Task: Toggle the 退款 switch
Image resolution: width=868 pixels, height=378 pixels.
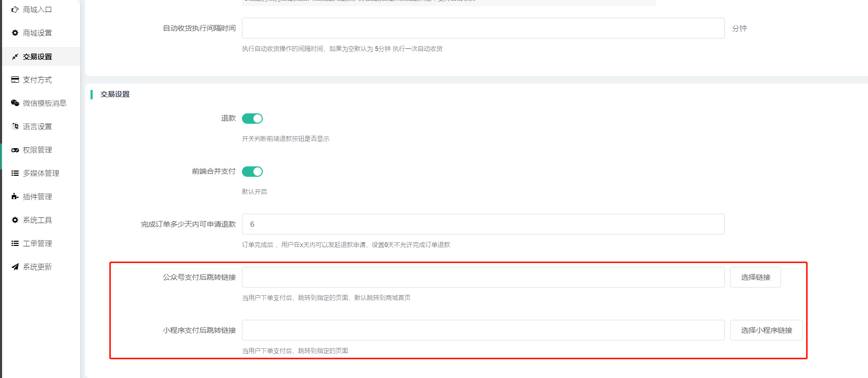Action: [252, 119]
